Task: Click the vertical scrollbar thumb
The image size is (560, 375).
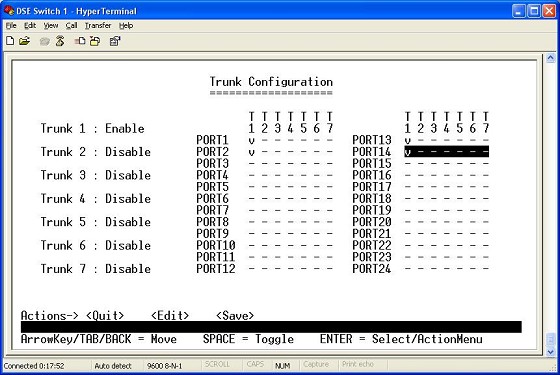Action: click(551, 338)
